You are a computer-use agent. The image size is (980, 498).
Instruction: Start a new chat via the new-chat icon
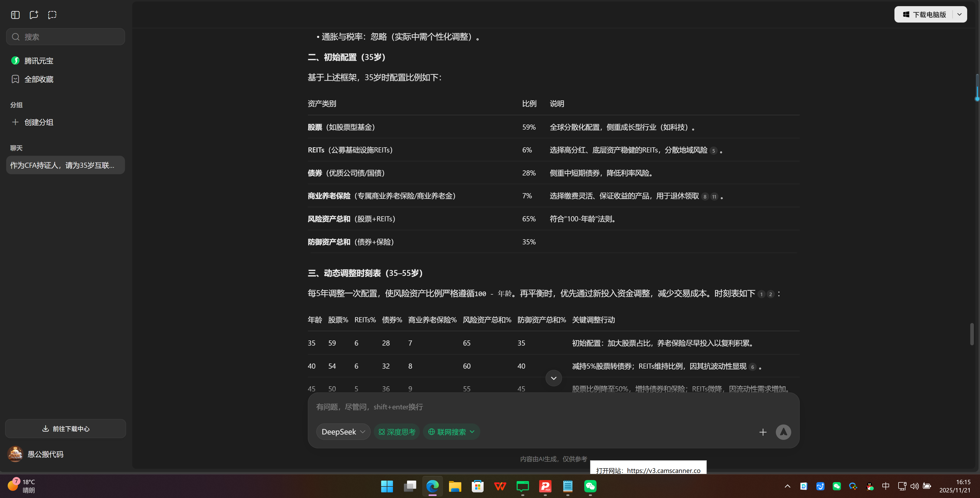[34, 14]
